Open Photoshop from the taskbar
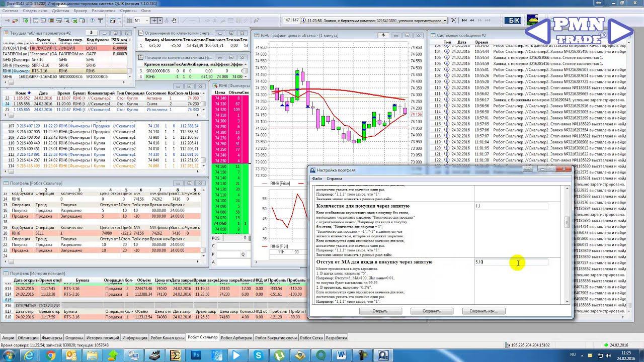 [x=196, y=355]
